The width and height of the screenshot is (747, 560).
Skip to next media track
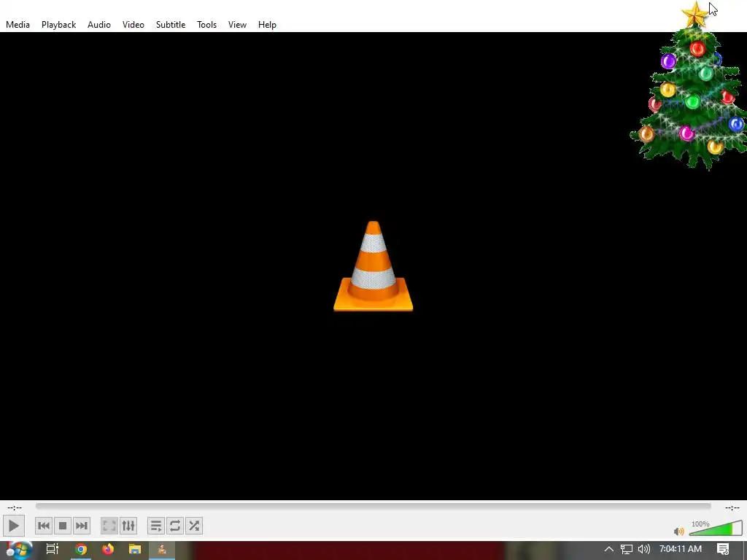(82, 526)
